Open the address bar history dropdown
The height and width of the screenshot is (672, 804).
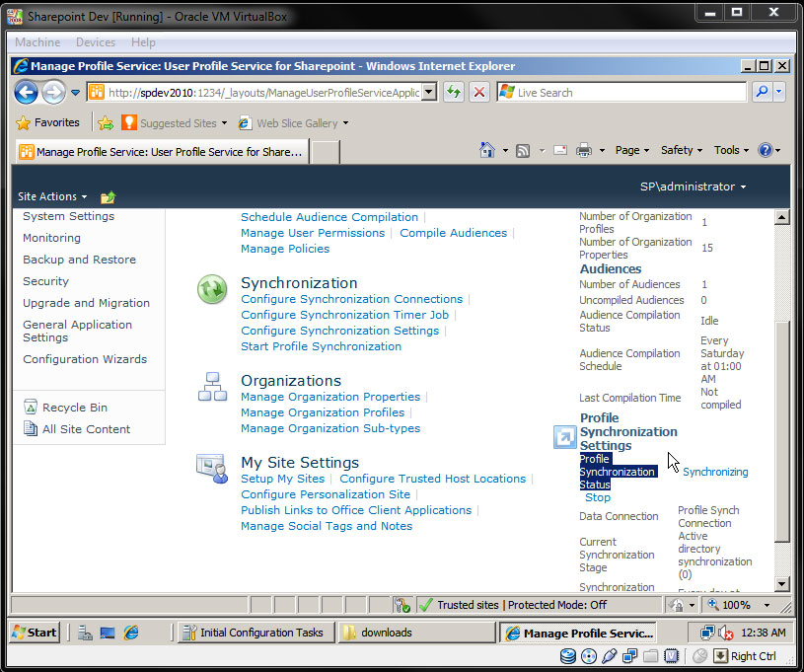tap(430, 93)
